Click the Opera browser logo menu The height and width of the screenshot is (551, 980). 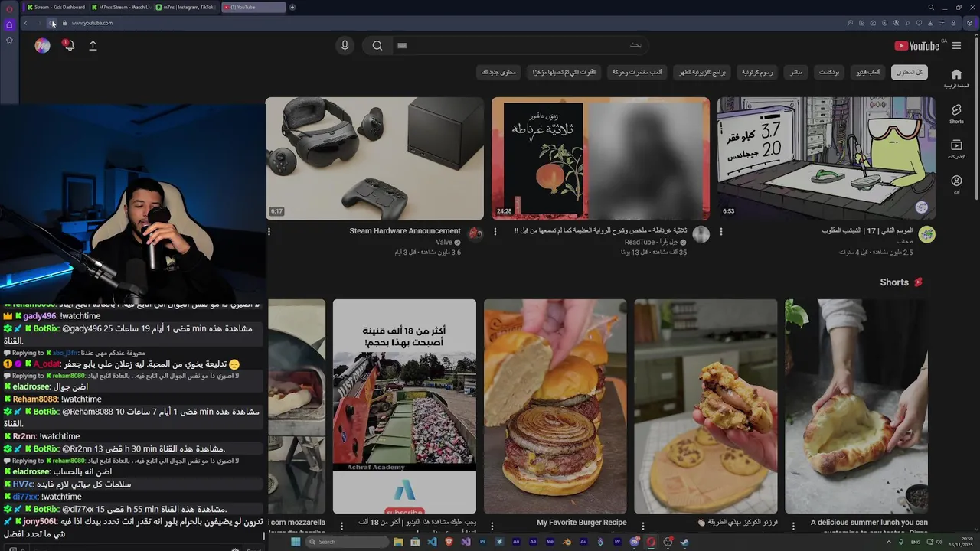coord(9,8)
